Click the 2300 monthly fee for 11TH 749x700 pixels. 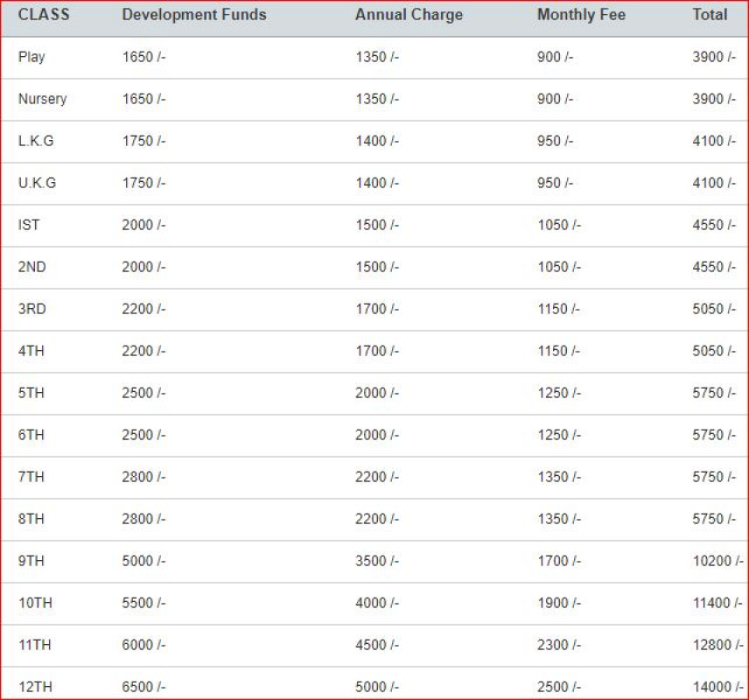click(x=558, y=645)
